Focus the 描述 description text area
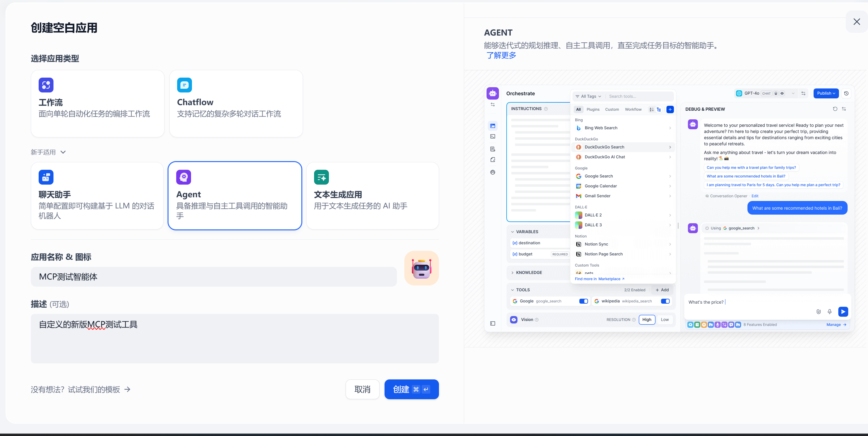The image size is (868, 436). click(235, 338)
